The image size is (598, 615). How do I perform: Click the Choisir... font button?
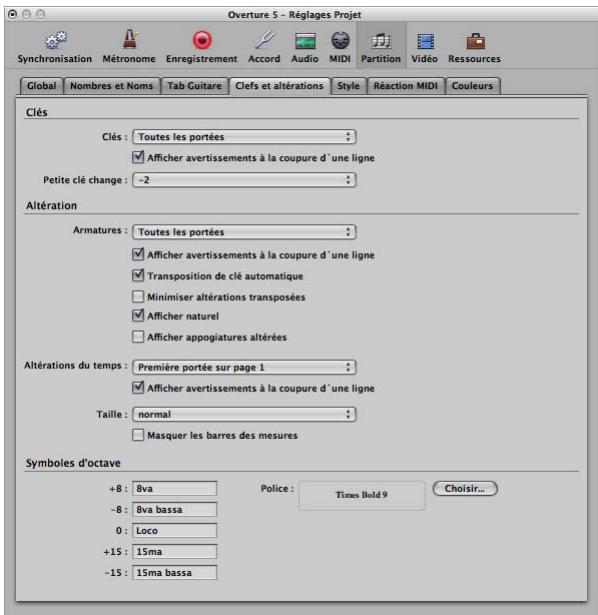click(465, 489)
